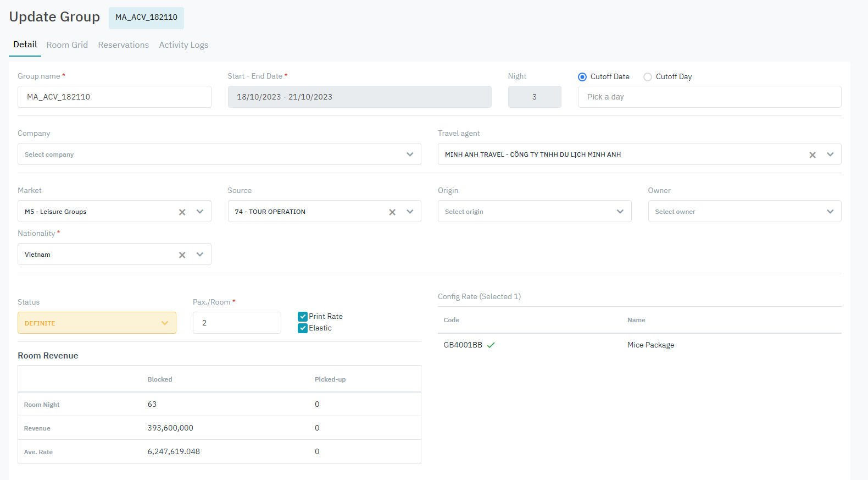868x480 pixels.
Task: Expand Nationality dropdown chevron
Action: (200, 255)
